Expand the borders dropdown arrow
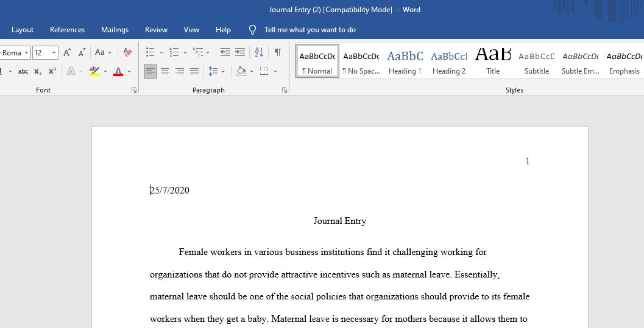644x328 pixels. click(x=275, y=71)
